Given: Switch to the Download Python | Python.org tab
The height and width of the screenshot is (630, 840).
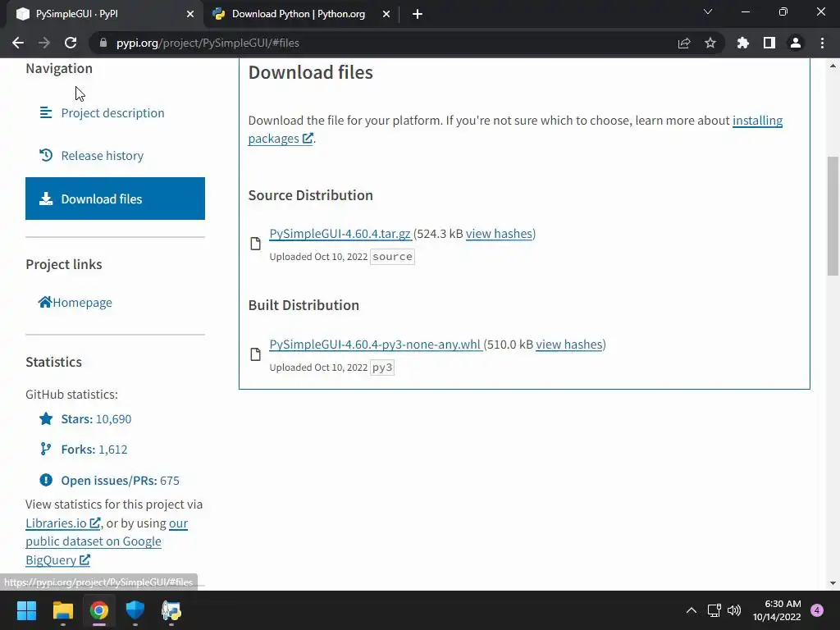Looking at the screenshot, I should point(299,14).
